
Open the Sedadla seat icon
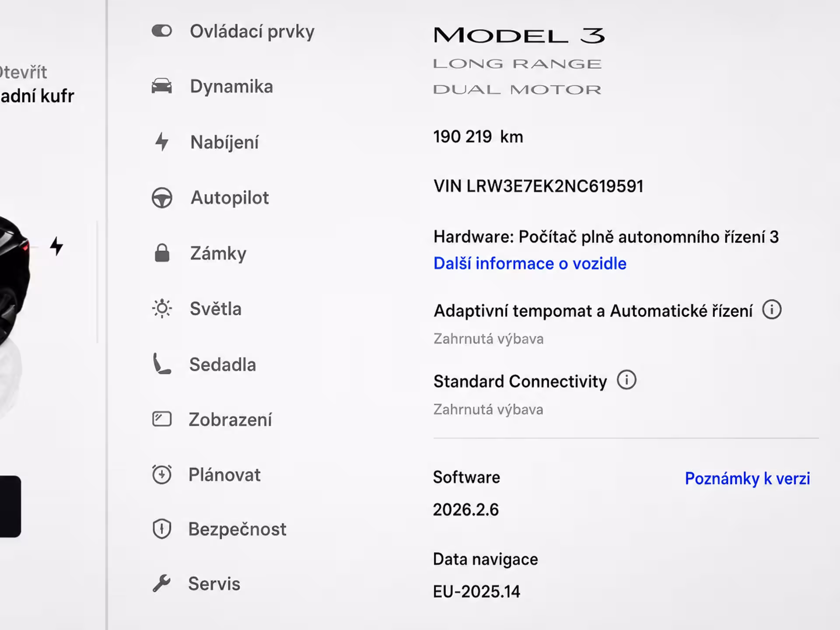coord(162,364)
